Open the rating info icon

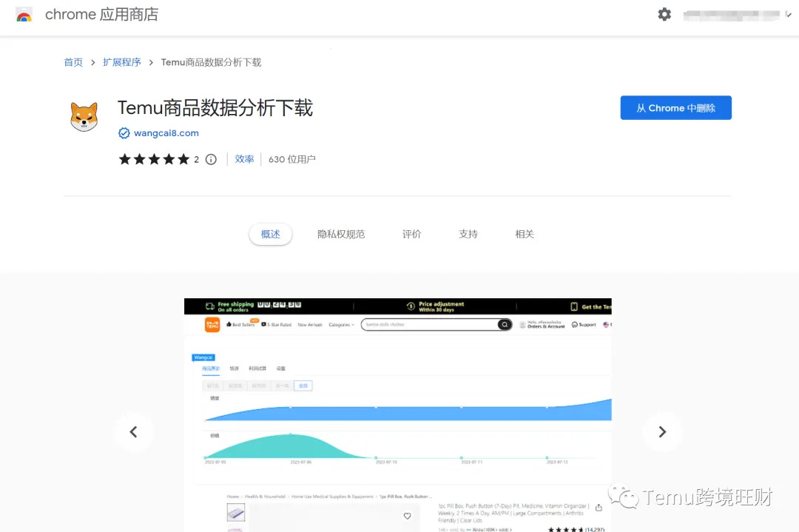(211, 160)
